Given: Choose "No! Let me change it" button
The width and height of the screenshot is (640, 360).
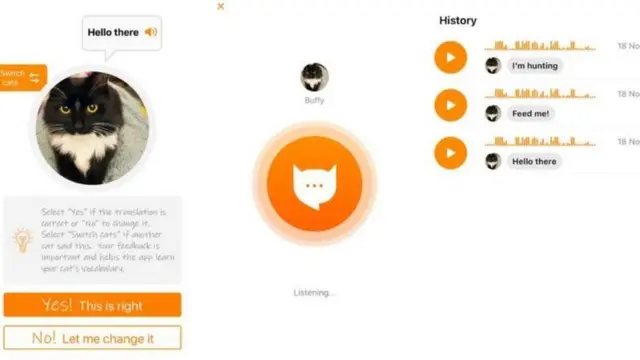Looking at the screenshot, I should [x=92, y=338].
